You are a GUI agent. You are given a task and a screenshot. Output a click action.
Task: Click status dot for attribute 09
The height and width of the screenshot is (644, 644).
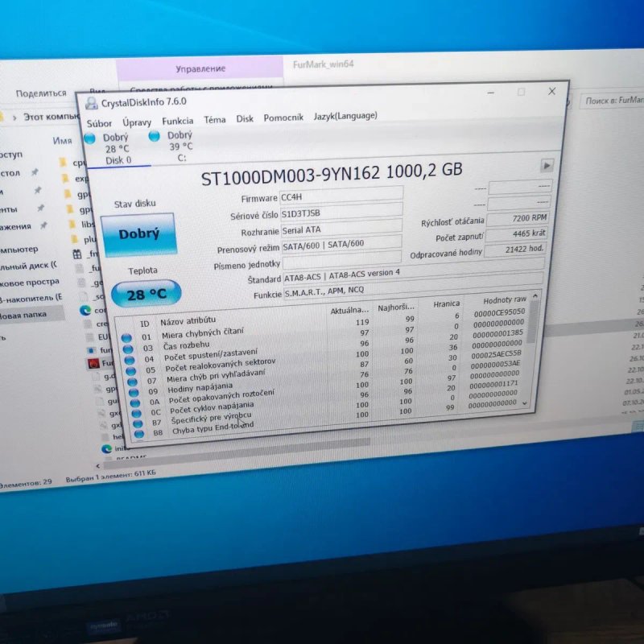tap(134, 393)
